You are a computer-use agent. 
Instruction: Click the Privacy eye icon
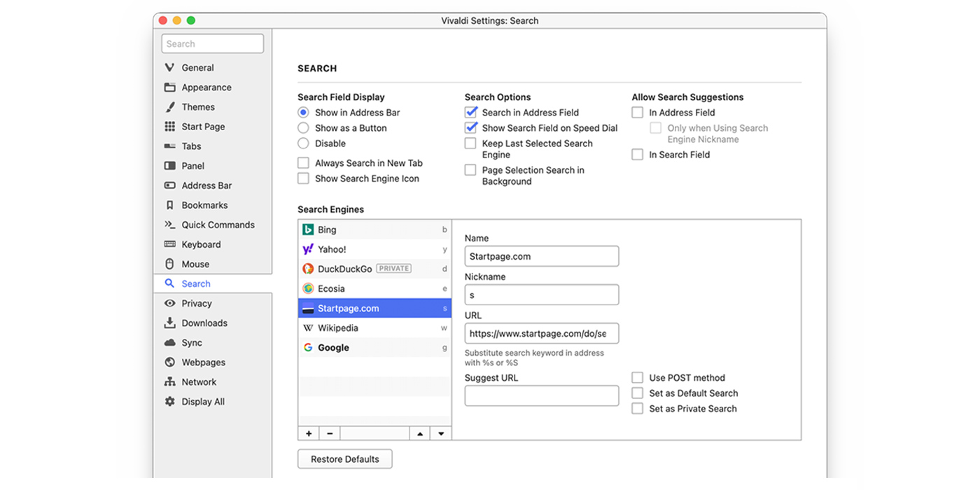(x=169, y=303)
